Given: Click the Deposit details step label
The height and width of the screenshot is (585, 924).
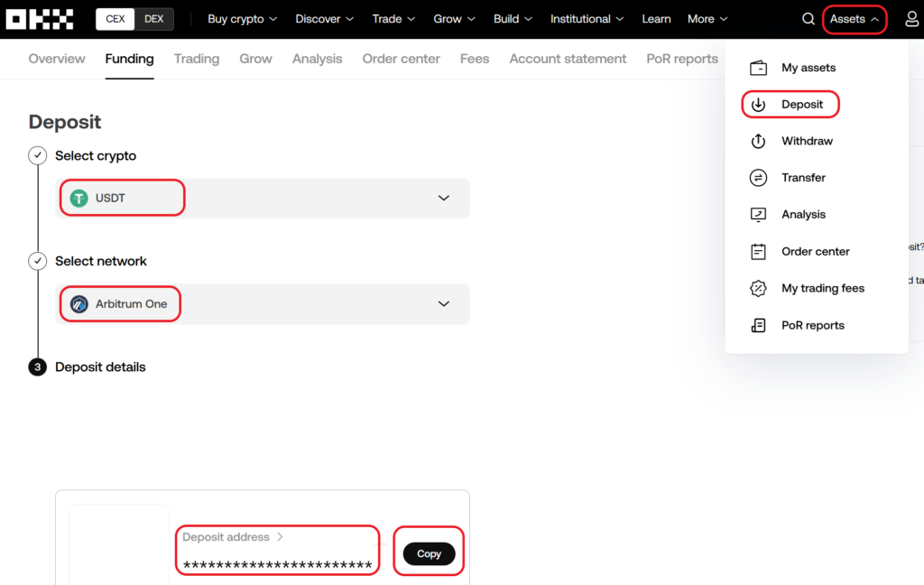Looking at the screenshot, I should [100, 367].
